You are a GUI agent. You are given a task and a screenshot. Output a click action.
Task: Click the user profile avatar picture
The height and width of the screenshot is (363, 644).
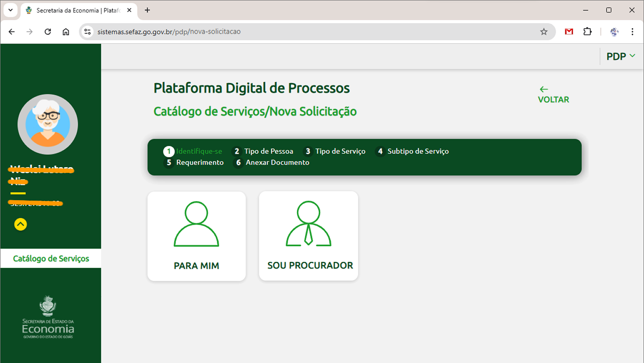[x=47, y=124]
